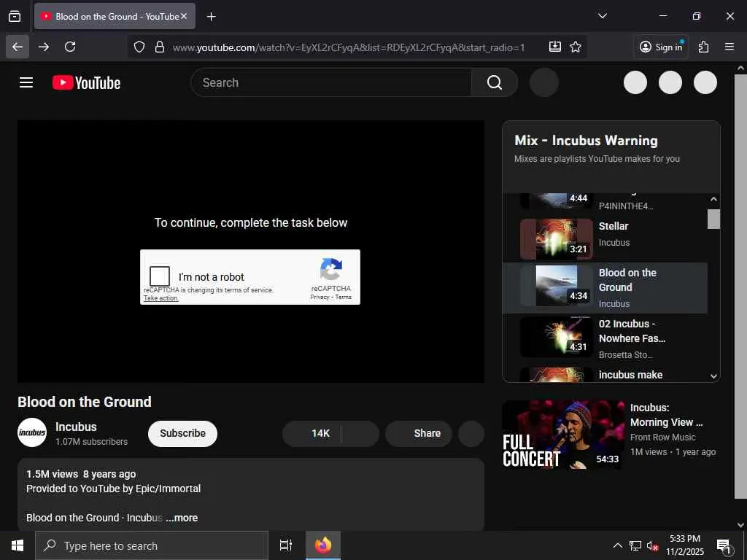Click Windows taskbar search box
The image size is (747, 560).
pyautogui.click(x=152, y=545)
